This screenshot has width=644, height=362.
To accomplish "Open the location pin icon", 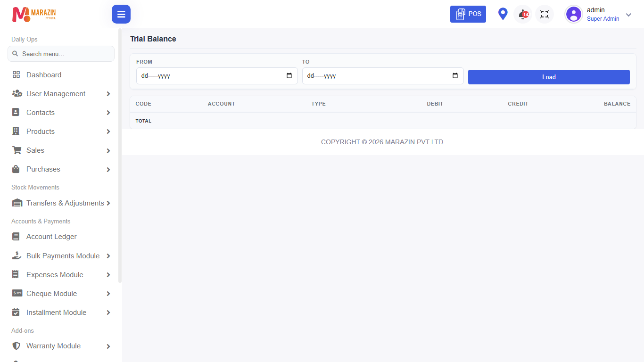I will tap(503, 14).
